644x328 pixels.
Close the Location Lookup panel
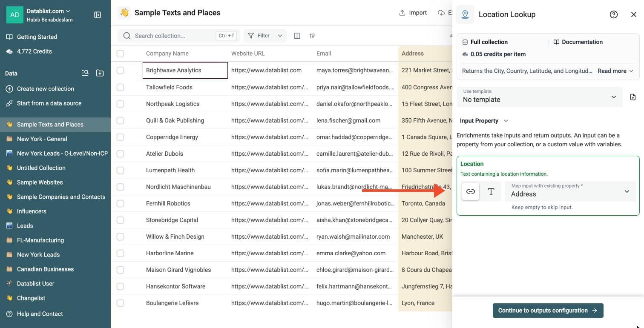pyautogui.click(x=634, y=14)
